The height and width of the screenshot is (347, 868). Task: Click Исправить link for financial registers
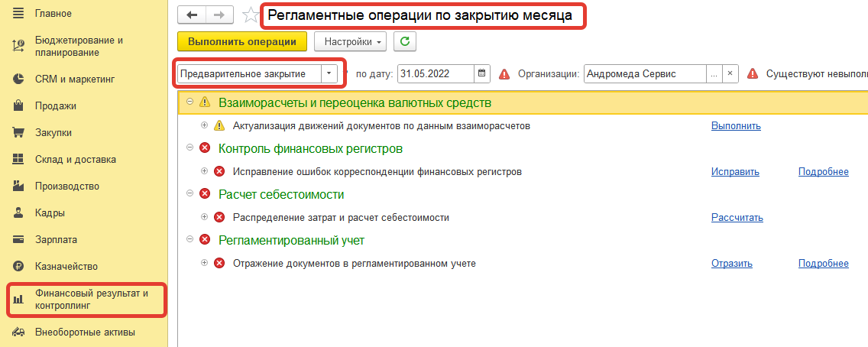(735, 172)
